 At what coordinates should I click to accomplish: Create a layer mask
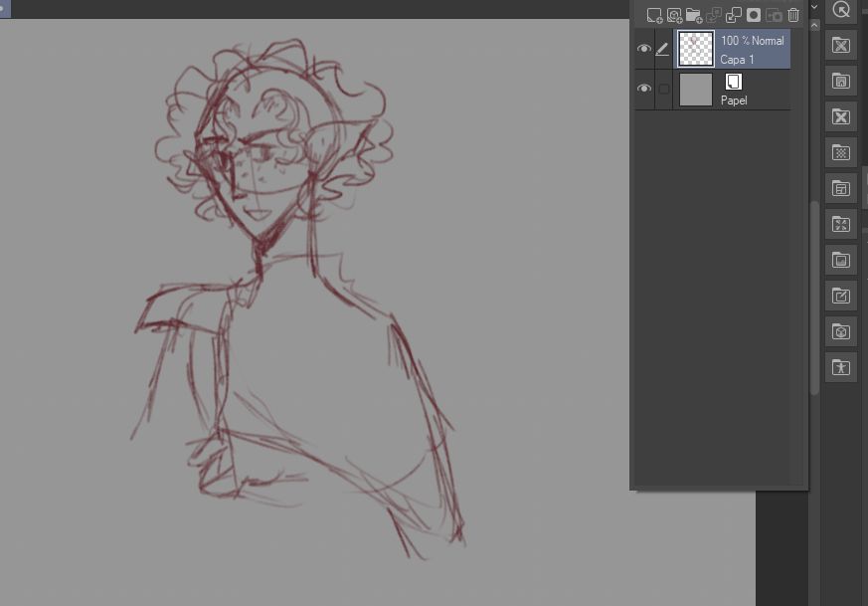(x=754, y=16)
